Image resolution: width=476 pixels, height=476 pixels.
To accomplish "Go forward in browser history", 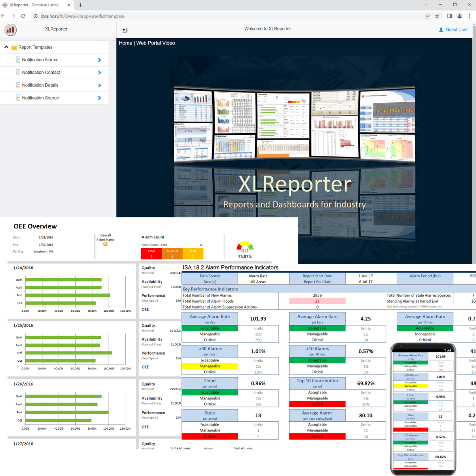I will [x=13, y=16].
